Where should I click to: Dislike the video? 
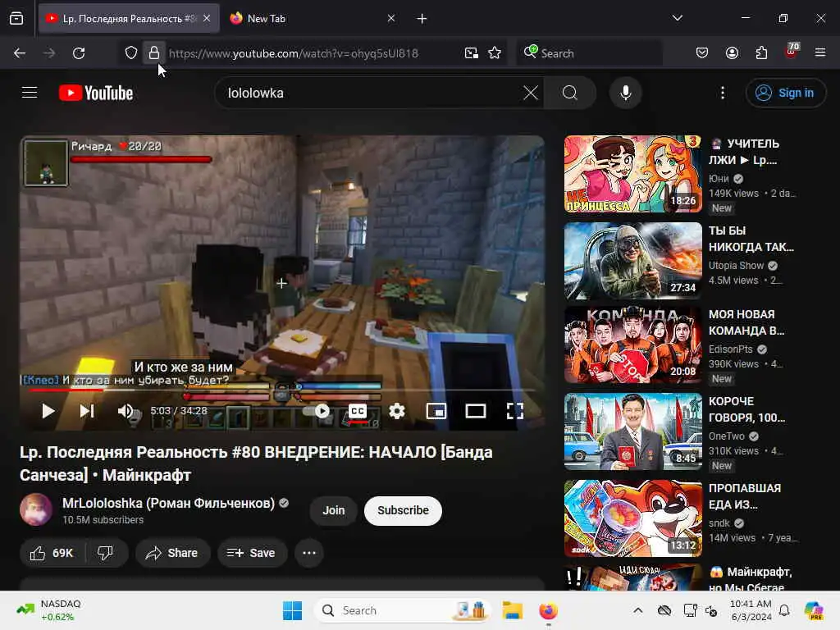[106, 553]
